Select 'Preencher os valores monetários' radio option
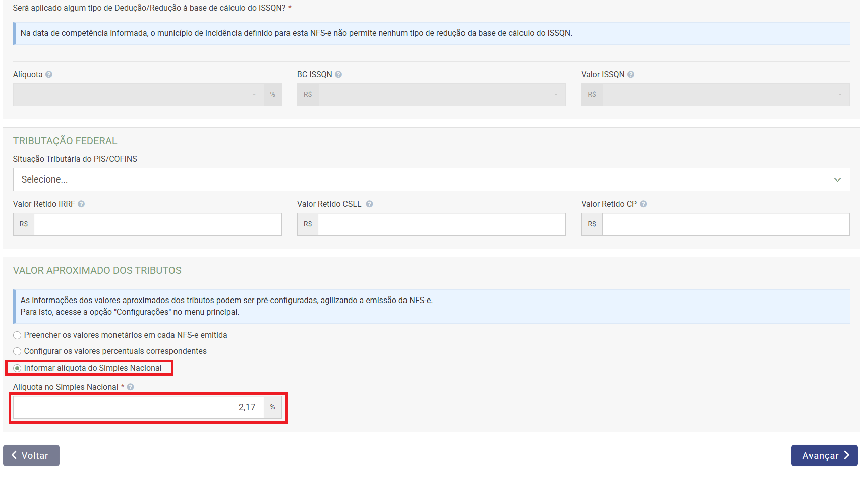The height and width of the screenshot is (479, 868). pos(17,335)
